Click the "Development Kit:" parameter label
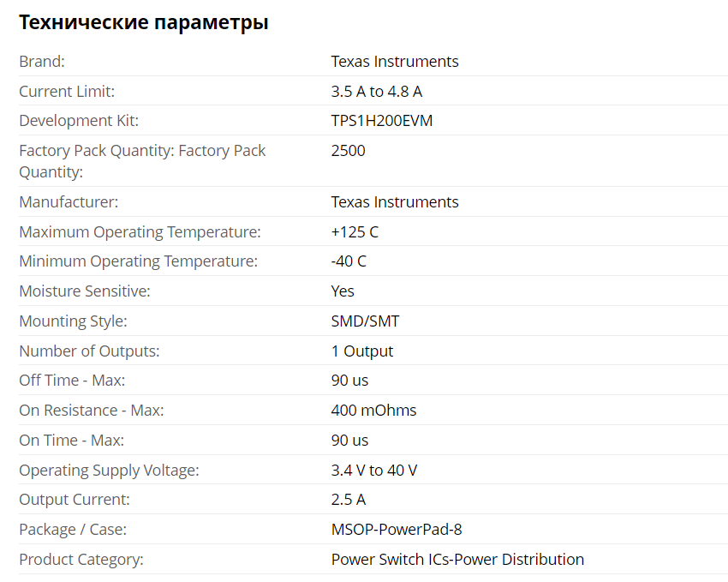 [79, 121]
